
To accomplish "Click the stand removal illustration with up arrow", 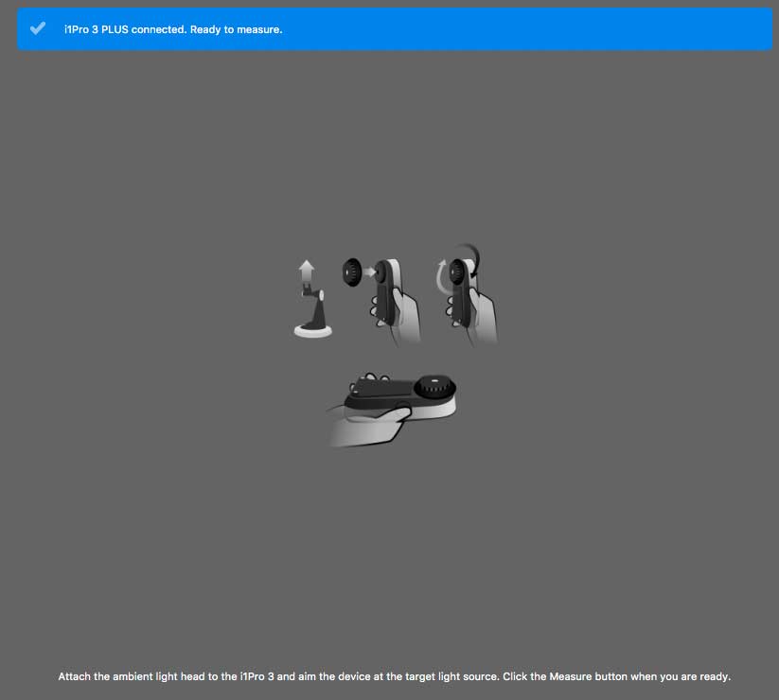I will point(312,299).
